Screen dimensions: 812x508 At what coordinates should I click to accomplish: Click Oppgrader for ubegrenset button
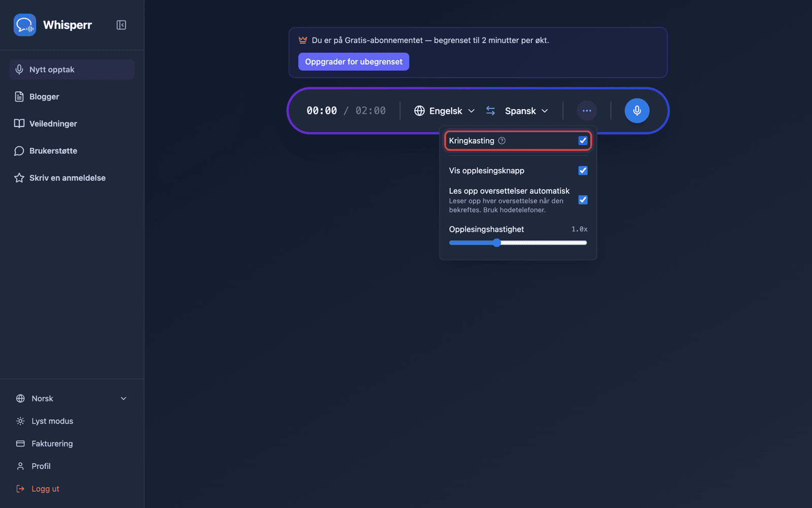coord(354,61)
